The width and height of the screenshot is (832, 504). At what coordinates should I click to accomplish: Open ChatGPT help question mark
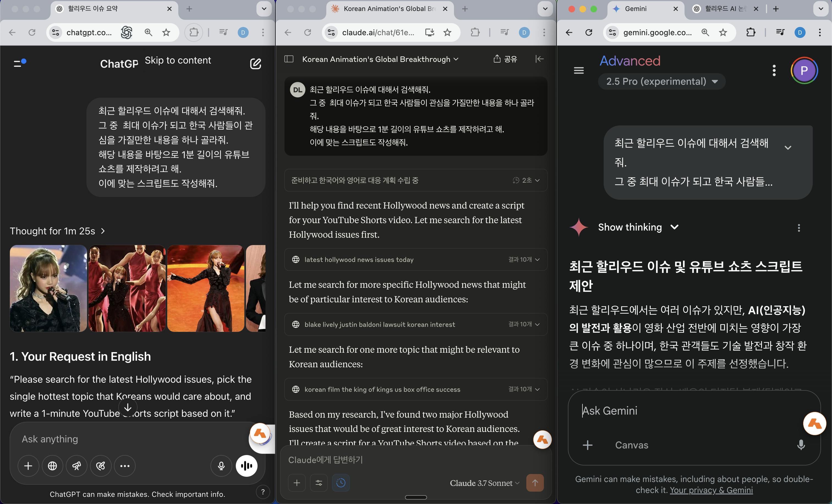point(263,492)
